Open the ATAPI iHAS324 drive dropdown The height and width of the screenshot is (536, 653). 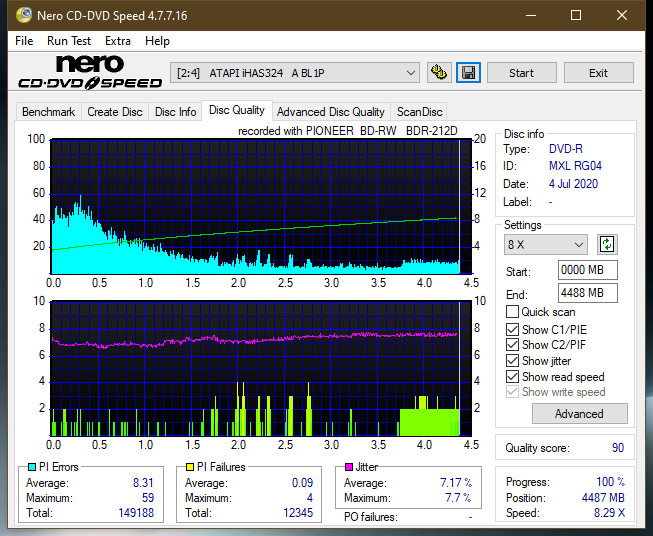click(295, 73)
